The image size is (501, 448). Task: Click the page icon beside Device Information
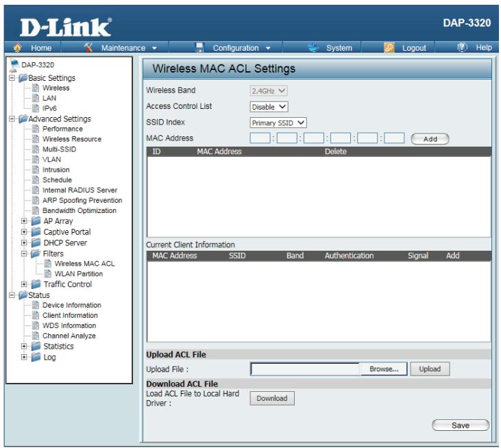pos(36,305)
